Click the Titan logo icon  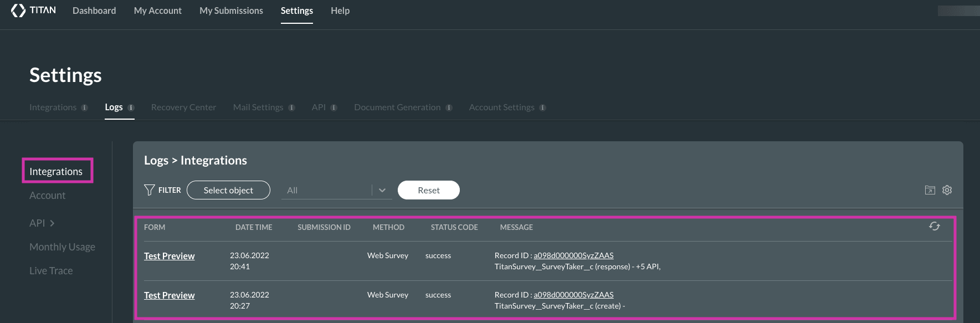(x=18, y=11)
